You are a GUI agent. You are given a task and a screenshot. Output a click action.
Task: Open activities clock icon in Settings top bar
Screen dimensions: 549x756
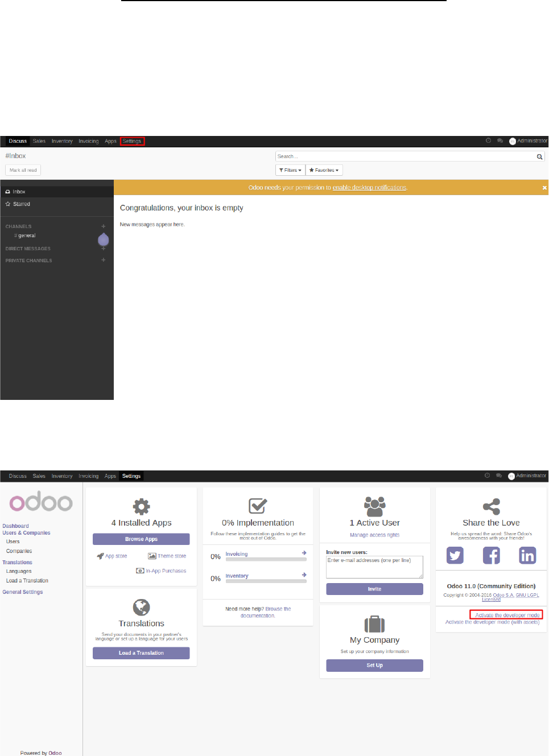[x=487, y=476]
